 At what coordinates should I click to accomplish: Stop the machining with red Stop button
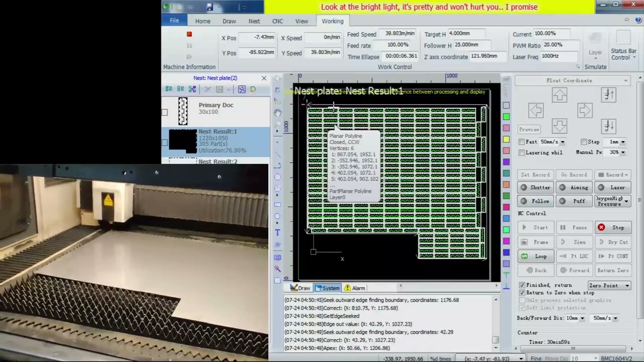(612, 228)
